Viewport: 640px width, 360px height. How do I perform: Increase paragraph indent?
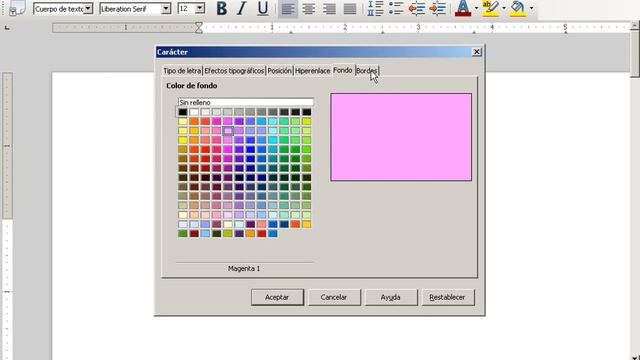pos(437,8)
